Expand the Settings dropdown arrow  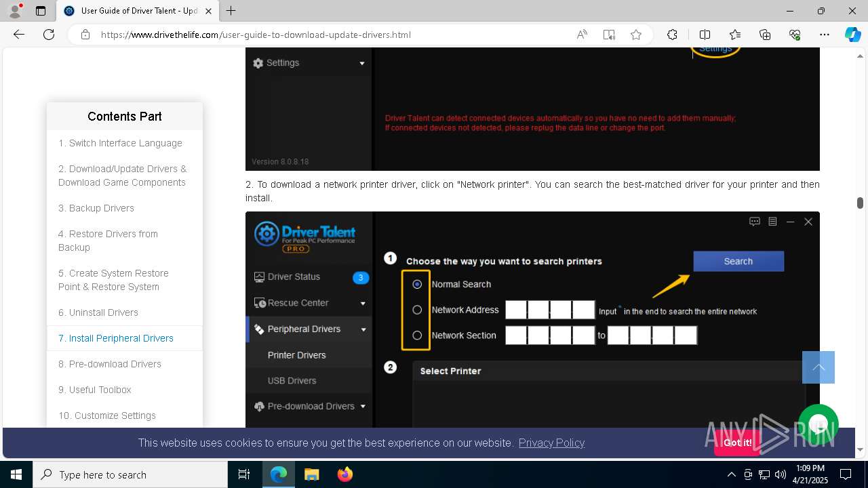pos(362,63)
